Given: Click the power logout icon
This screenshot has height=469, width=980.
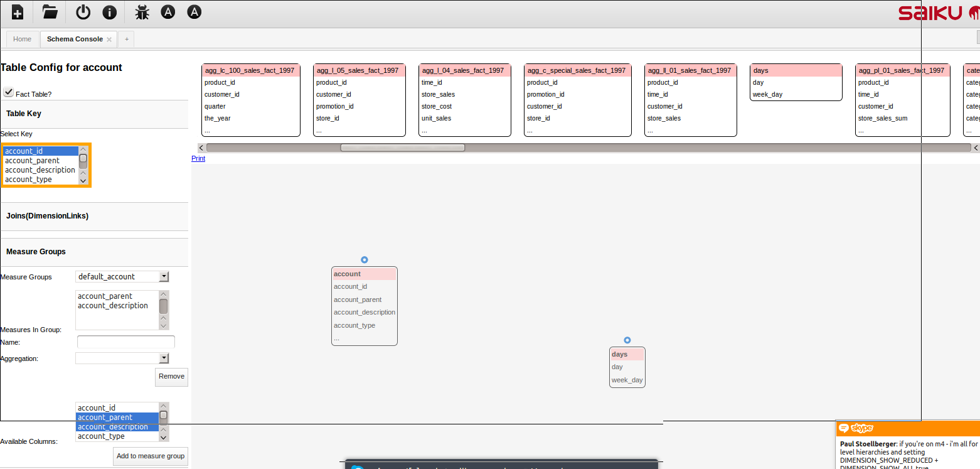Looking at the screenshot, I should click(x=83, y=12).
